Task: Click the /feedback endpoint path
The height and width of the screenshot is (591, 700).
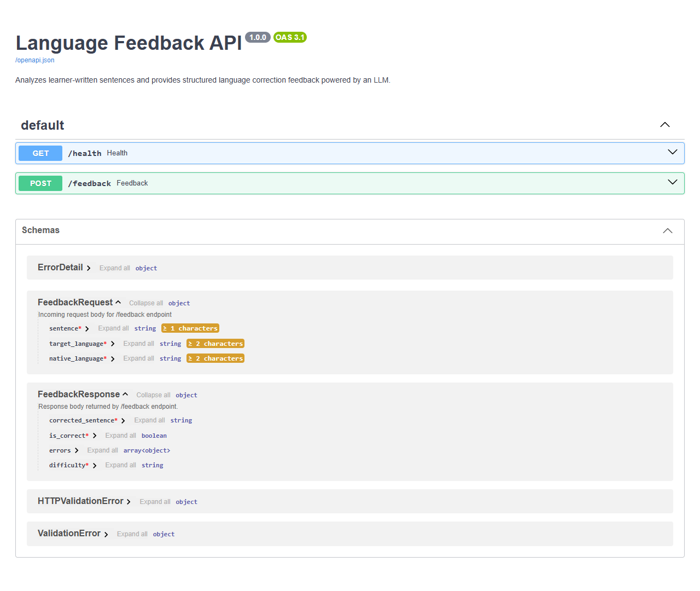Action: coord(90,183)
